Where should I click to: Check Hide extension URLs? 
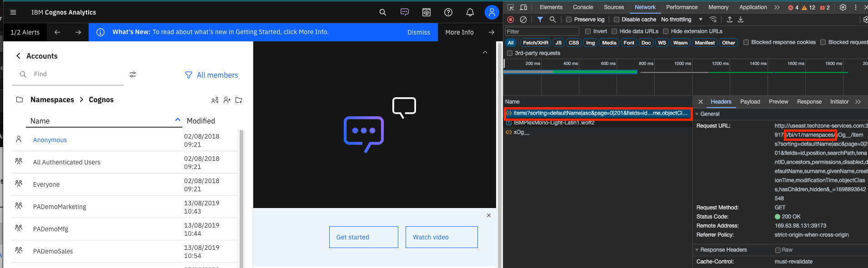coord(666,31)
